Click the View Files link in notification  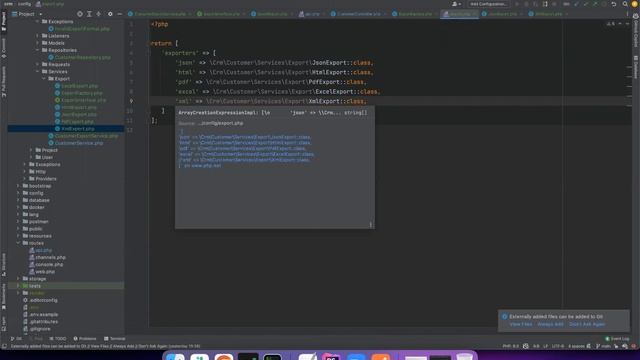point(521,324)
